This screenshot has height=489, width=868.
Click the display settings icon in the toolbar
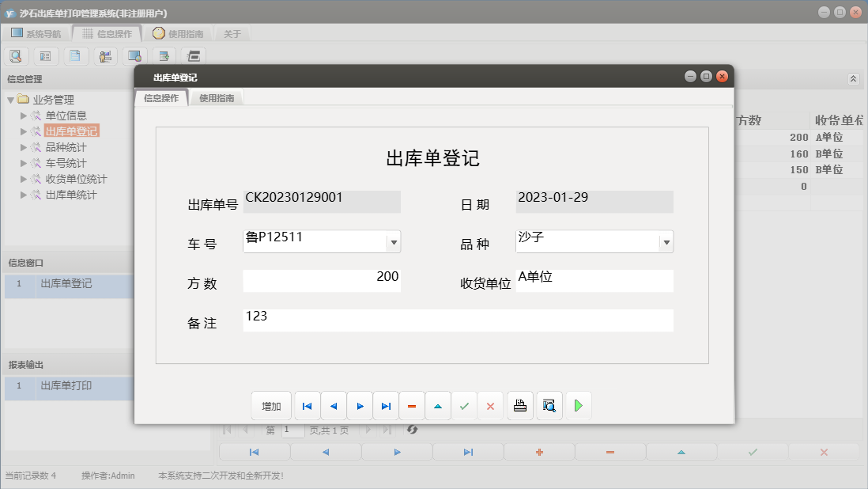(134, 55)
